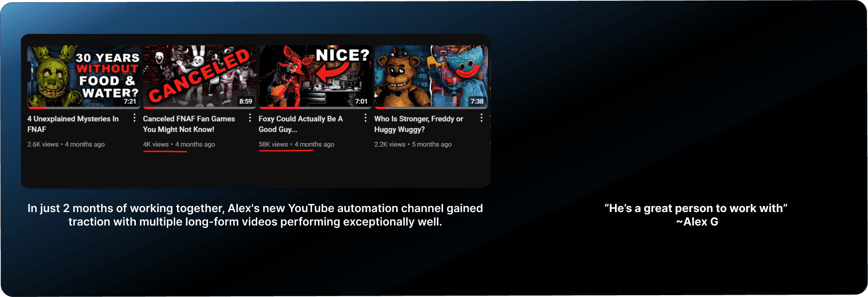
Task: Click the quote 'He's a great person to work with'
Action: [x=696, y=208]
